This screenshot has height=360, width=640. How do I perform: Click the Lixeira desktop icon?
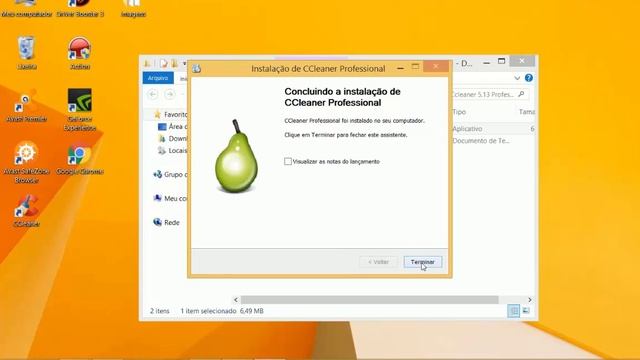[27, 49]
